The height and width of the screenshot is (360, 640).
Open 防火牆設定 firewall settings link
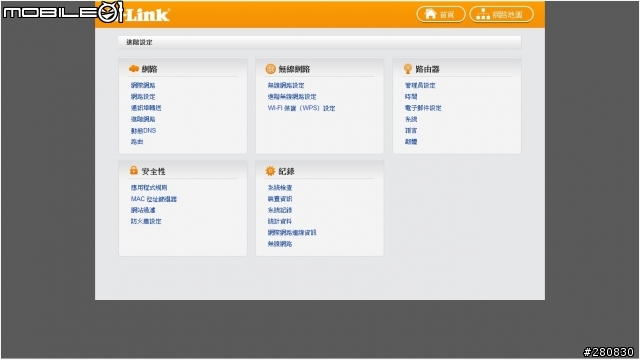pos(146,221)
